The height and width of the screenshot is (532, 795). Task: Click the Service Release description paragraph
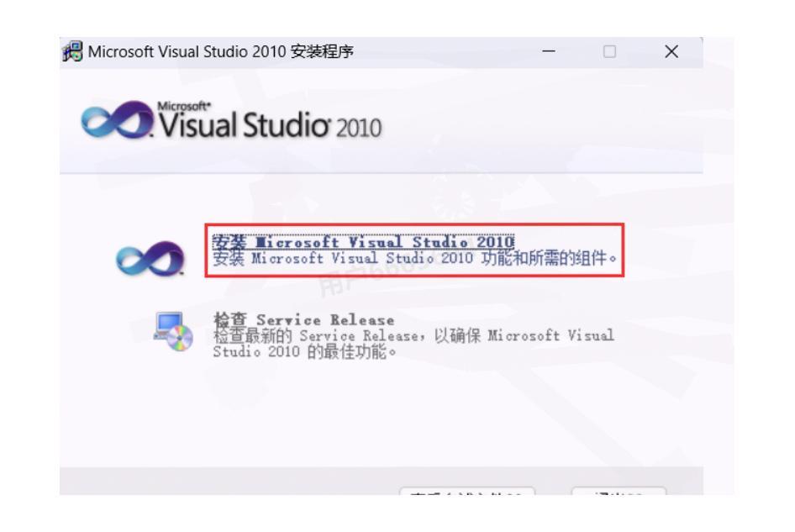pyautogui.click(x=412, y=342)
